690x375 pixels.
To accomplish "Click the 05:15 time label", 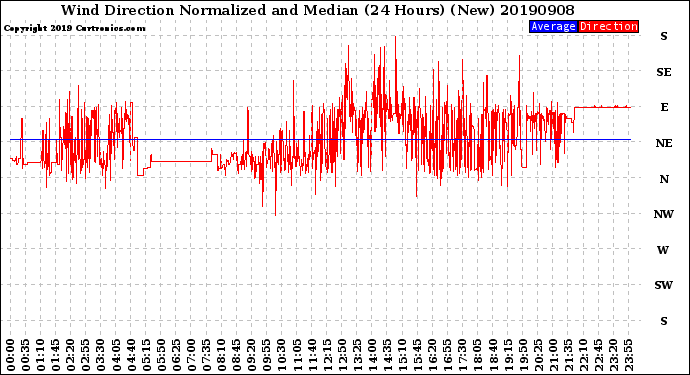I will tap(146, 355).
